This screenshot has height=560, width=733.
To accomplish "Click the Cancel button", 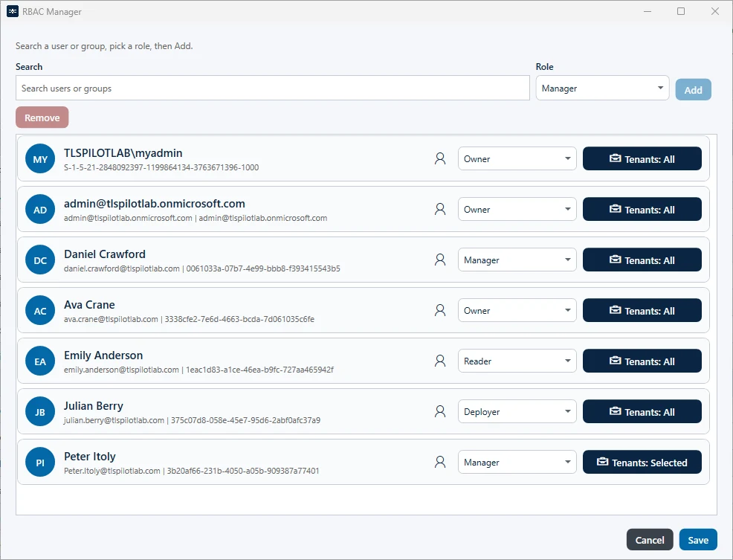I will pyautogui.click(x=650, y=540).
